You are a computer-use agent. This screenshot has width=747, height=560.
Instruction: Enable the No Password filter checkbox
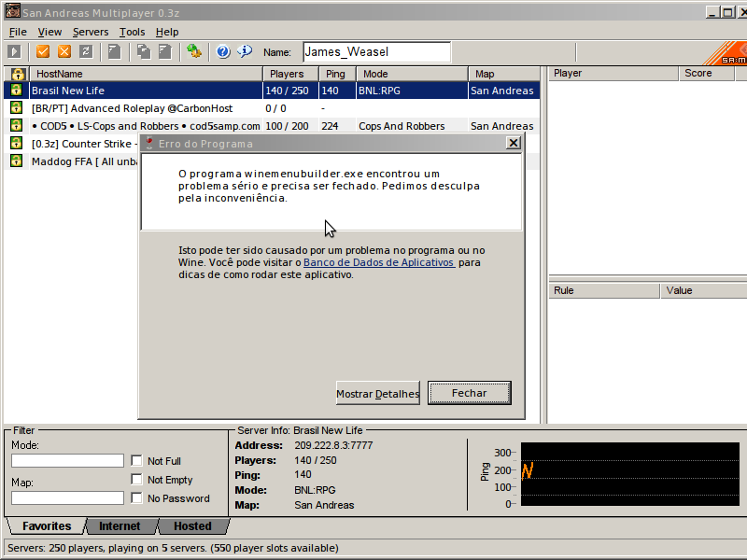[x=136, y=497]
